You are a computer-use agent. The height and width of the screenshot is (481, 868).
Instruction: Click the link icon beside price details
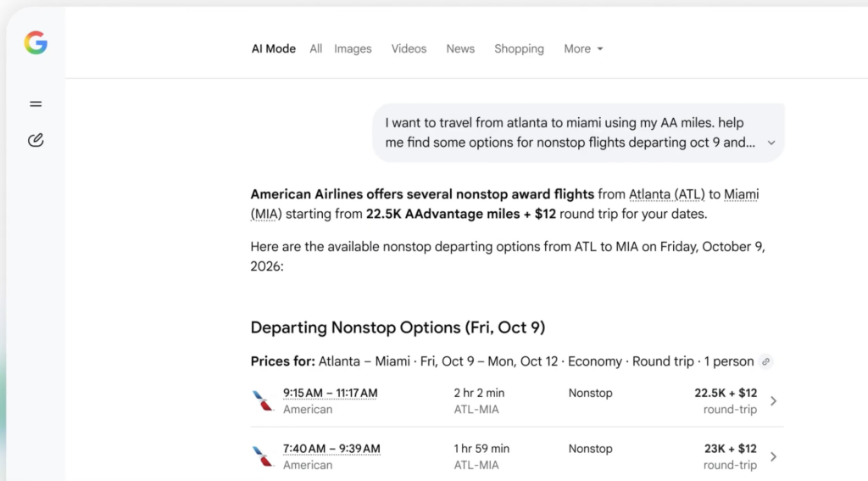(765, 362)
